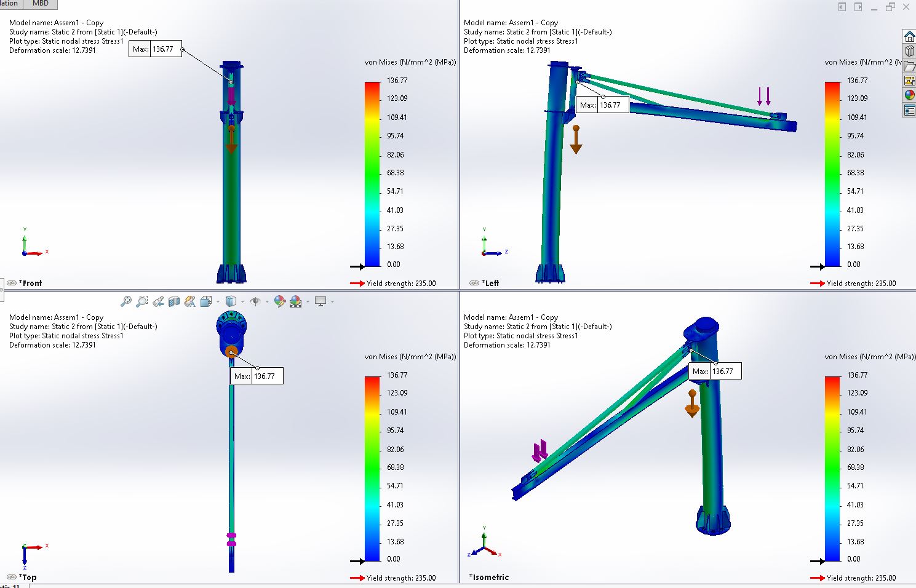
Task: Click the Previous View icon
Action: [x=158, y=301]
